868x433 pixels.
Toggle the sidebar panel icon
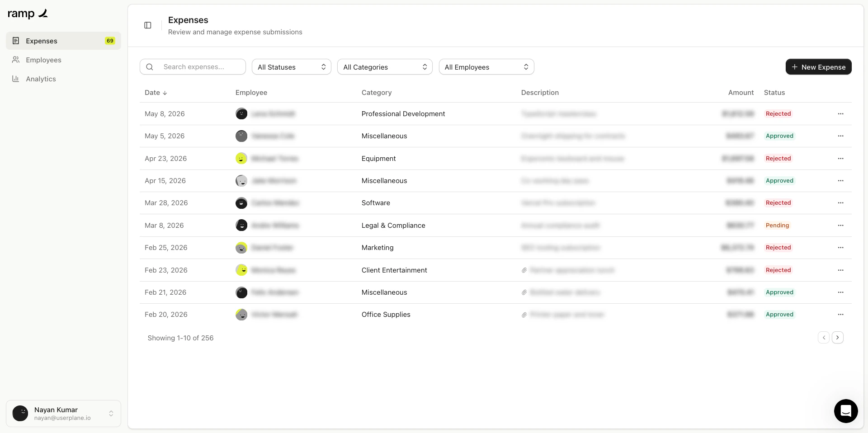click(x=148, y=25)
